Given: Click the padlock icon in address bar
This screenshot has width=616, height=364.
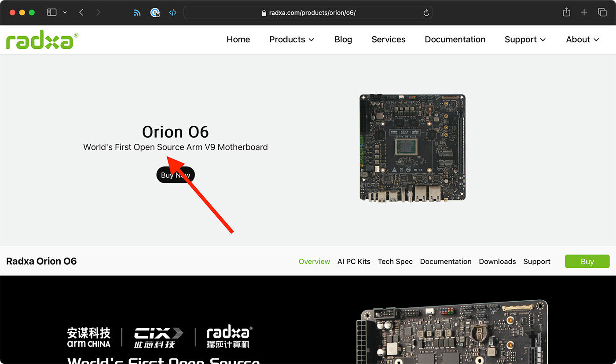Looking at the screenshot, I should (264, 13).
